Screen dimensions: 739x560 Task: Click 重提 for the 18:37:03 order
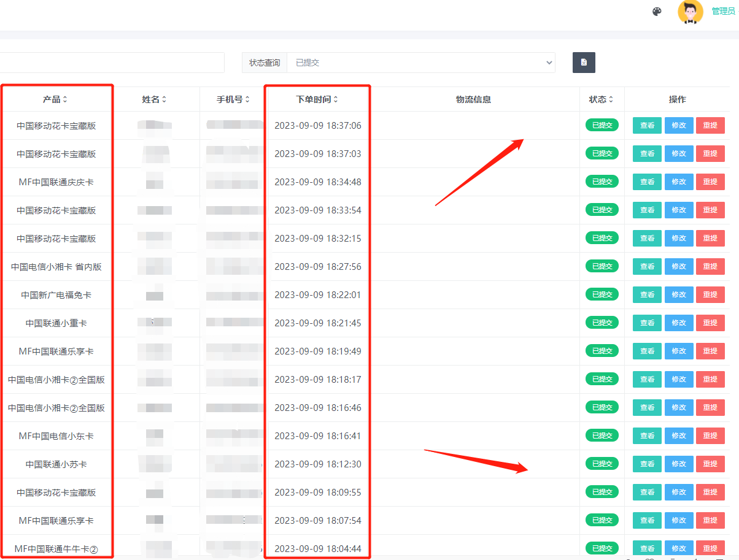710,154
